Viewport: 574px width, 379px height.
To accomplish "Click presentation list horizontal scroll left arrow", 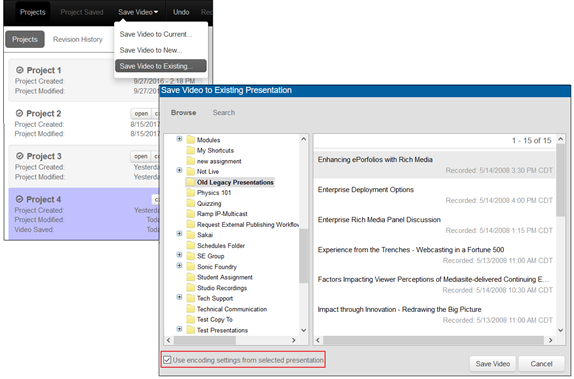I will [318, 340].
